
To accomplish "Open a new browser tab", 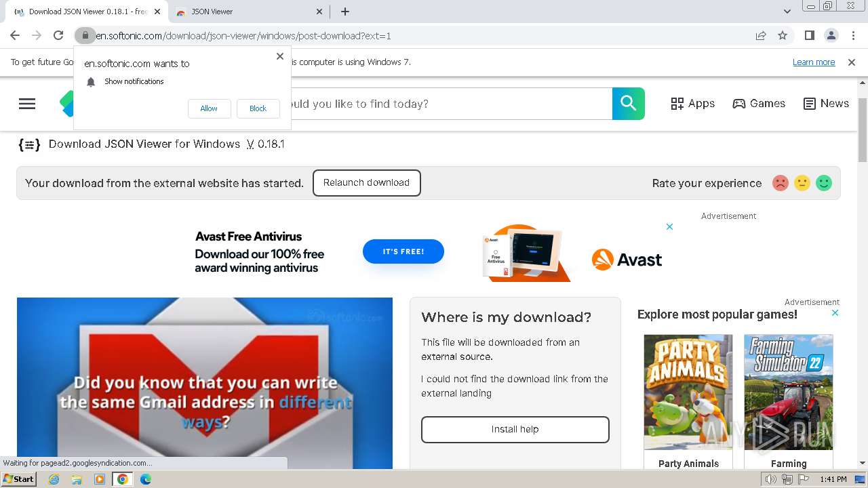I will click(344, 12).
